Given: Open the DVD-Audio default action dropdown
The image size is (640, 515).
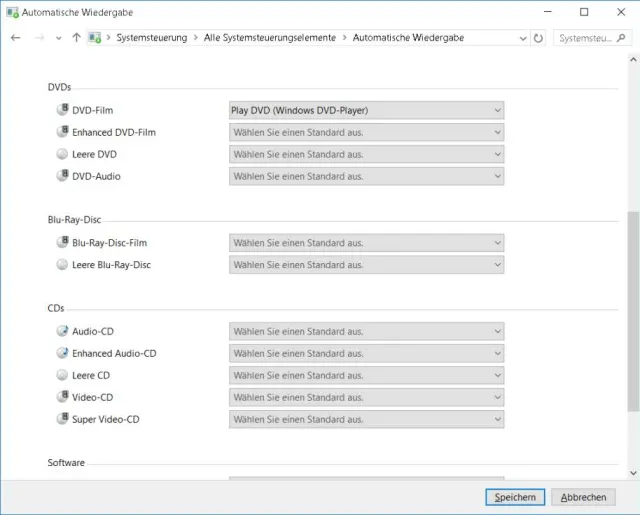Looking at the screenshot, I should 366,176.
